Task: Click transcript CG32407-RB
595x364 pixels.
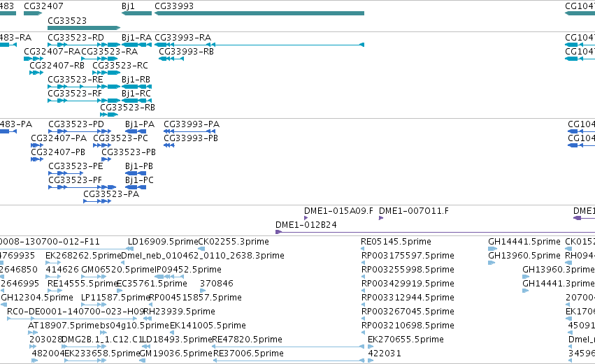Action: click(57, 66)
